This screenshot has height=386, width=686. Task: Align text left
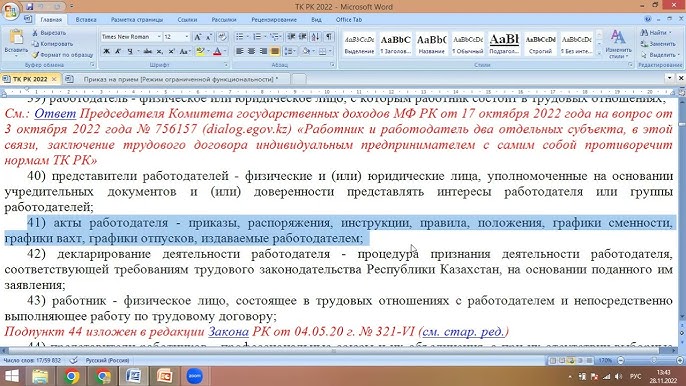point(240,52)
